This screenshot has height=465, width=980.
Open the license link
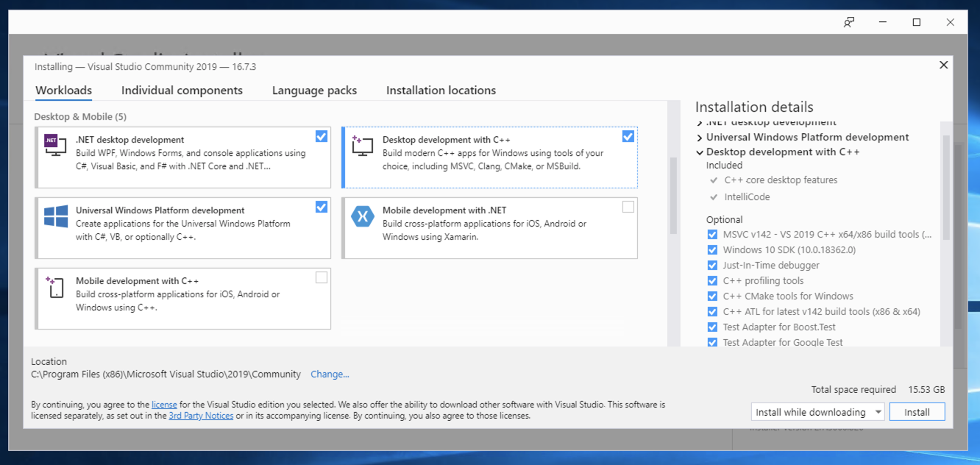click(164, 405)
